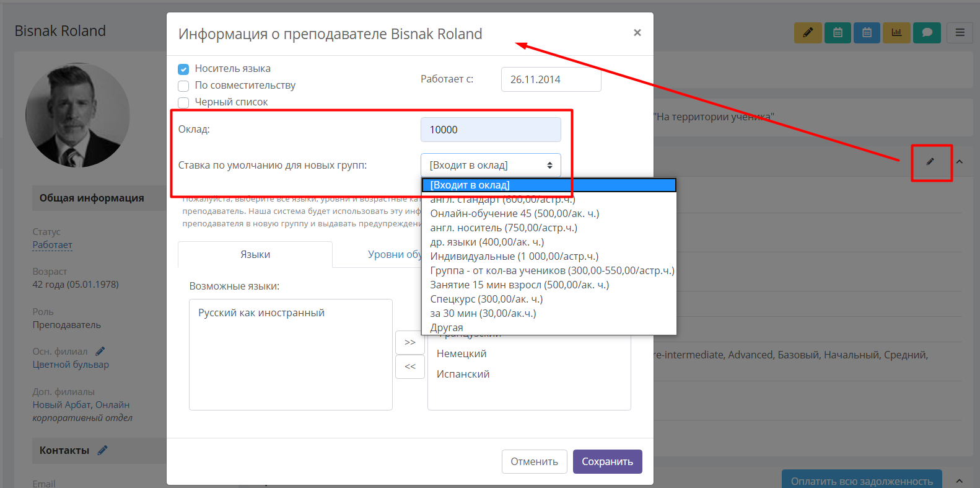Click the 'Оплатить всю задолженность' button

862,481
